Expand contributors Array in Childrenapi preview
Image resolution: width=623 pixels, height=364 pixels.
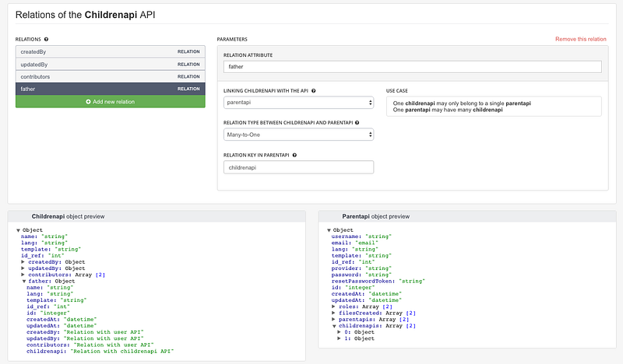click(23, 275)
